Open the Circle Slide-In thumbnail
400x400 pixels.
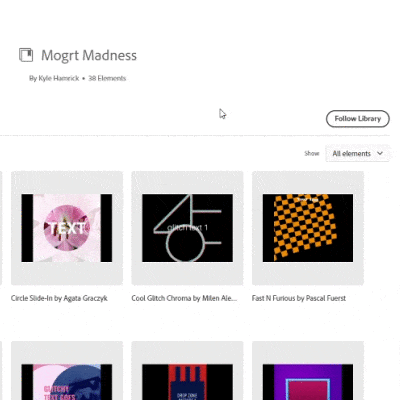67,228
